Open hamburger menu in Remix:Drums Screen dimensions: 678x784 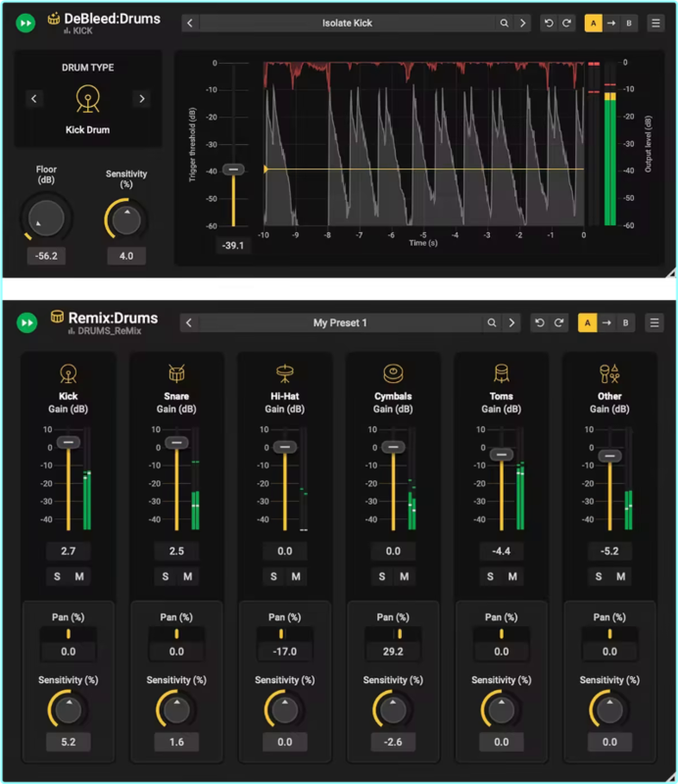(x=654, y=323)
